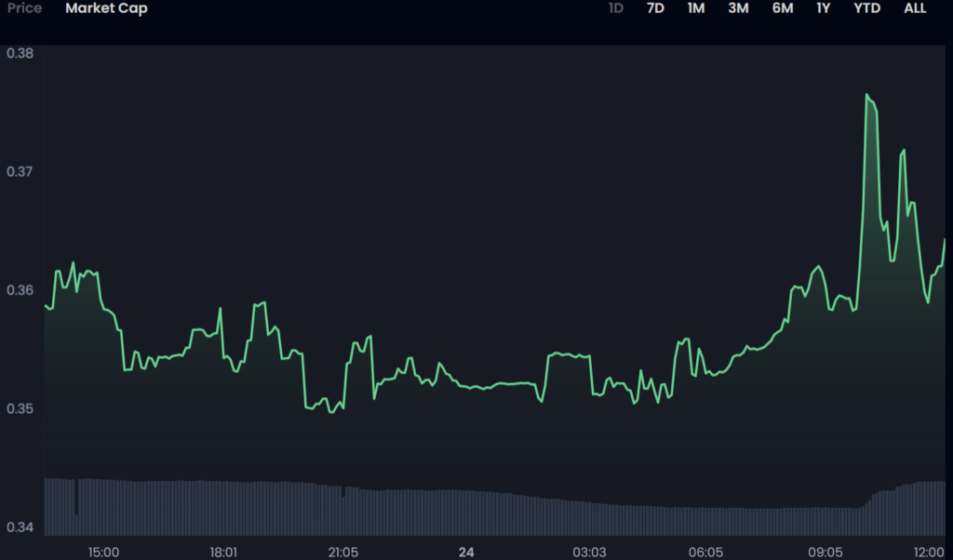
Task: Click the highest price peak on chart
Action: (866, 95)
